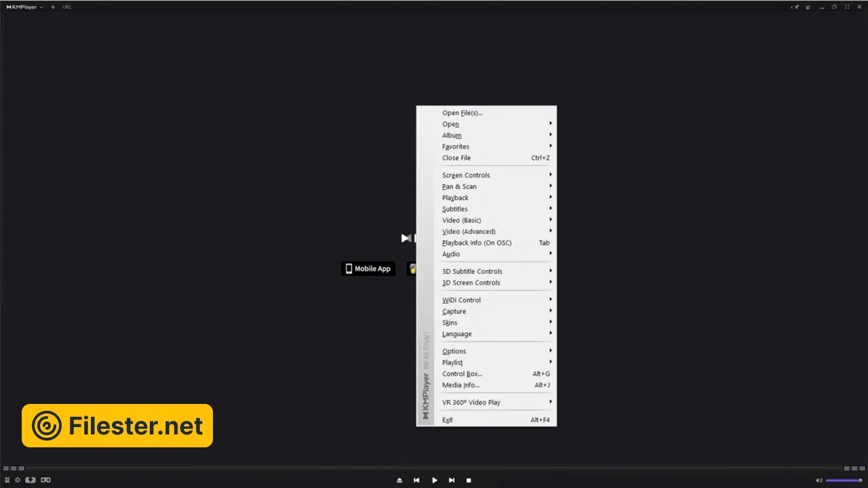Toggle the pin-on-top icon in title bar
The image size is (868, 488).
tap(795, 7)
